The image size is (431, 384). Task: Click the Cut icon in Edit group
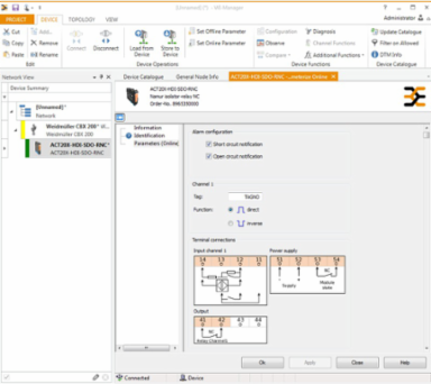coord(7,32)
